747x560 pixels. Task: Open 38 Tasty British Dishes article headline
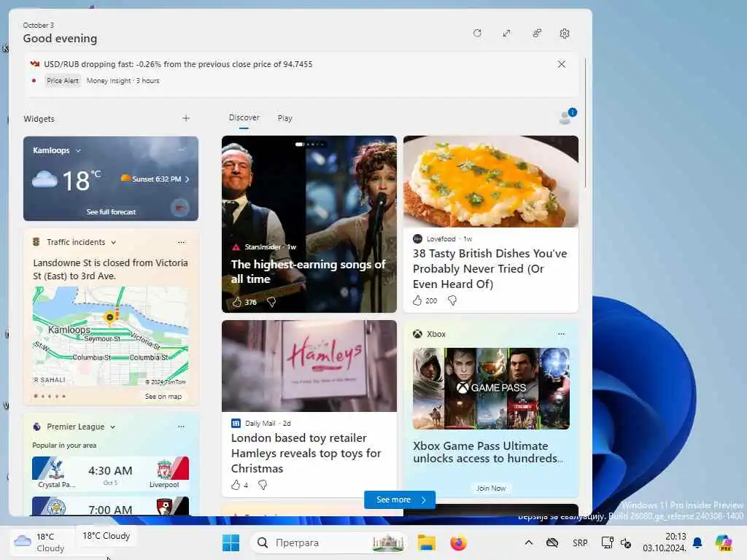point(490,268)
